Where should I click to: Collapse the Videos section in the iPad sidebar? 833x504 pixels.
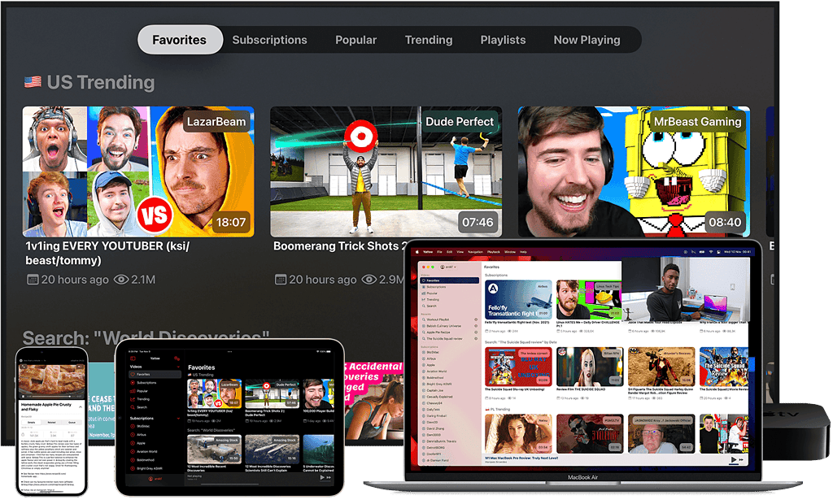click(x=179, y=367)
